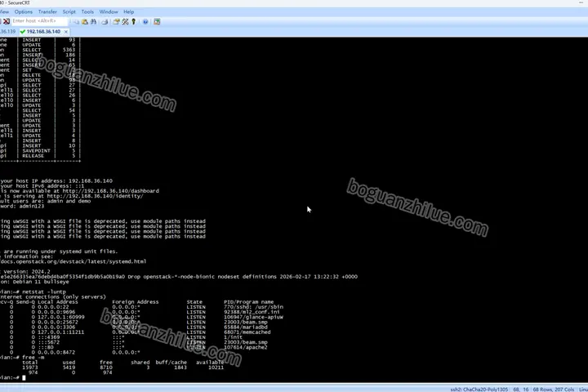Click status bar 'ssh2: ChaCha20-Poly1305'

pyautogui.click(x=479, y=390)
